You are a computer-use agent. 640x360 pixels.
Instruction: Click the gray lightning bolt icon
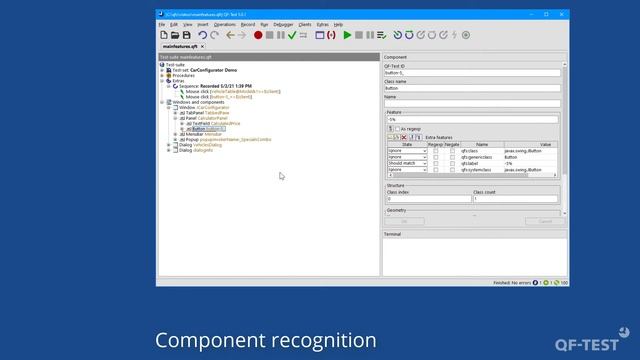point(454,35)
